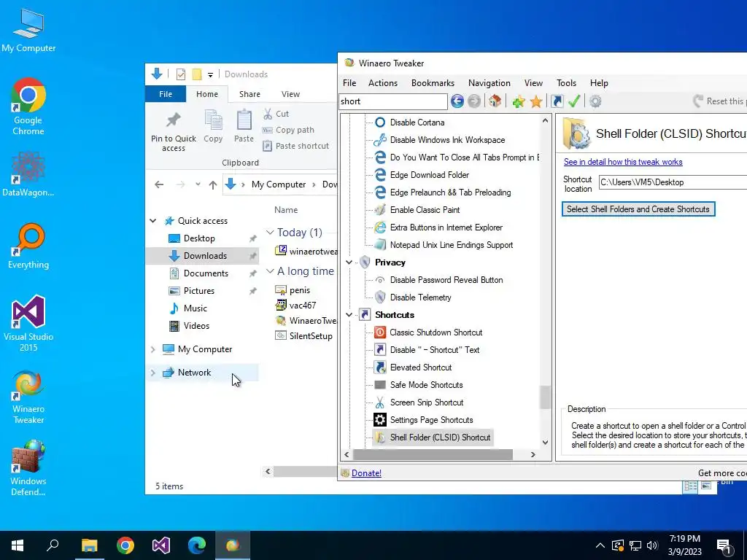Click Up arrow in Explorer navigation bar
The image size is (747, 560).
pos(212,184)
